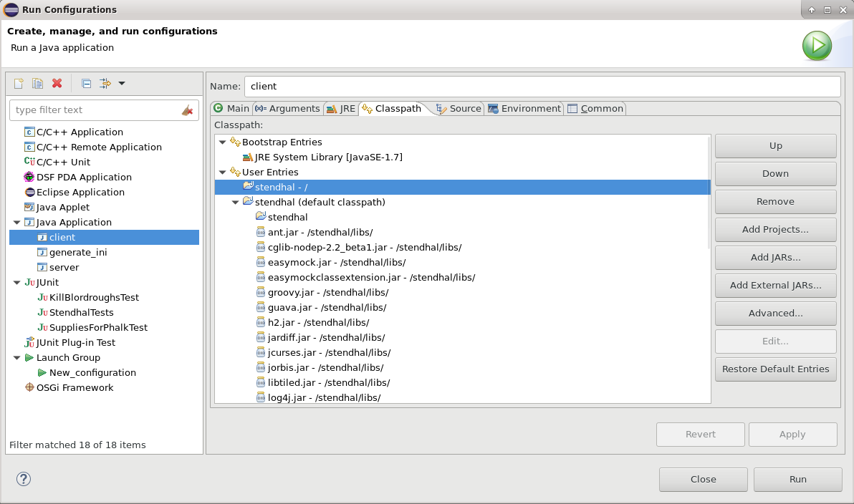Clear filter text with the eraser icon
854x504 pixels.
188,110
